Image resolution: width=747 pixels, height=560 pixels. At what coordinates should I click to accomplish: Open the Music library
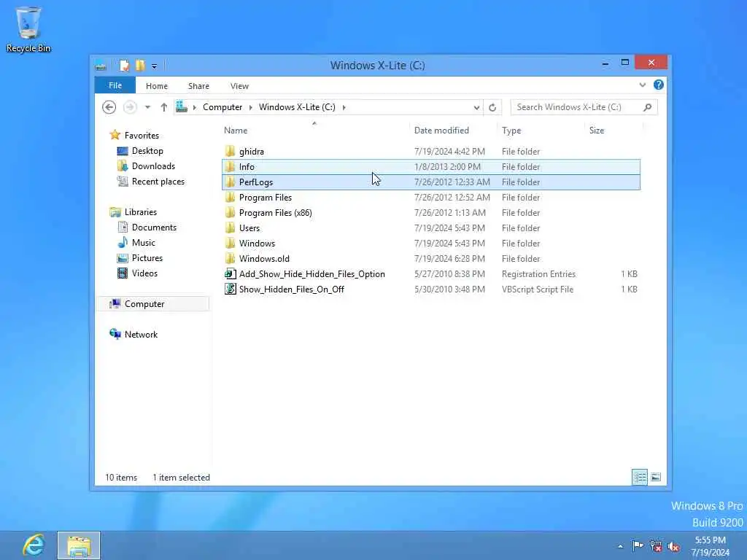pos(144,243)
